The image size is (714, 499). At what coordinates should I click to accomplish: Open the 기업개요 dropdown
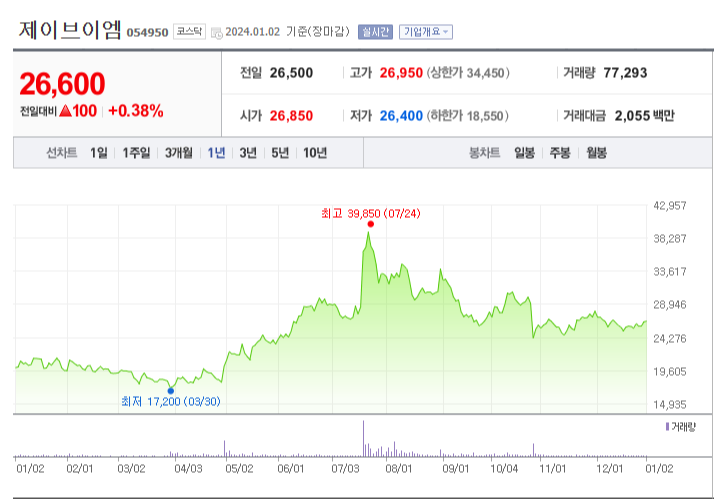(x=426, y=31)
